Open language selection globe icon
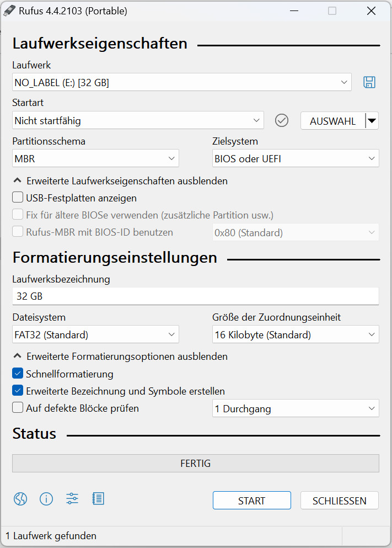 [20, 499]
